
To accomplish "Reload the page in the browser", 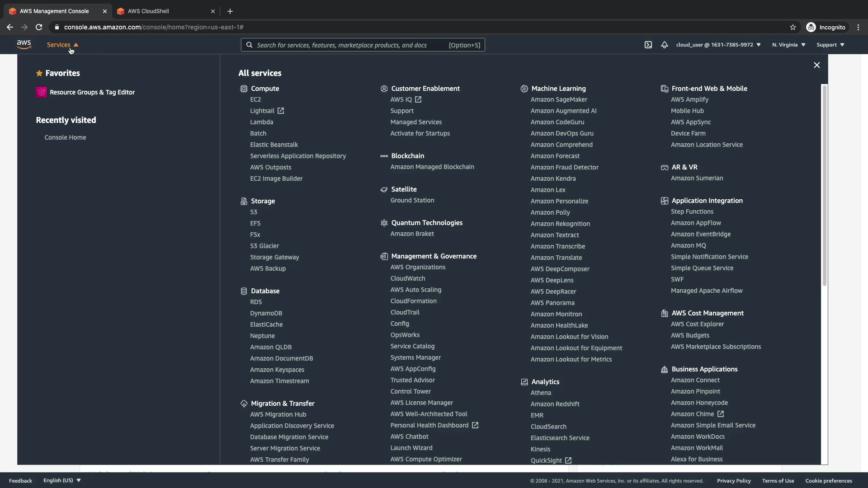I will click(39, 27).
